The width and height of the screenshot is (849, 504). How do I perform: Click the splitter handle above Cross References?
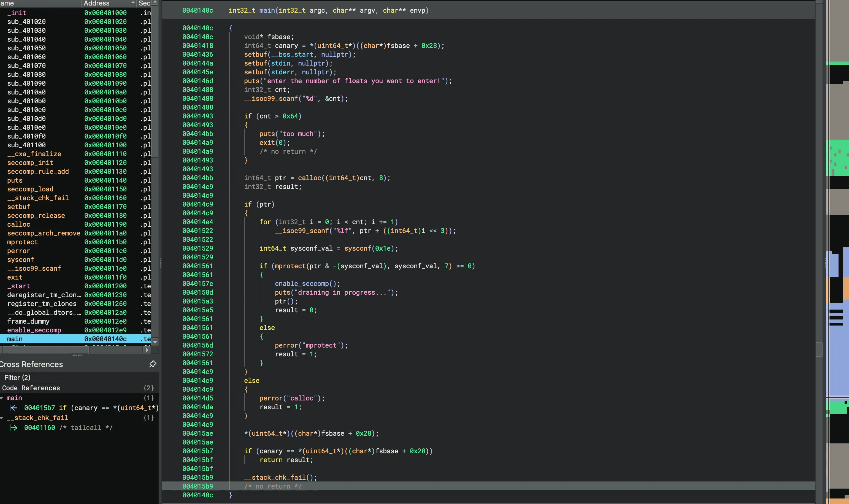77,355
